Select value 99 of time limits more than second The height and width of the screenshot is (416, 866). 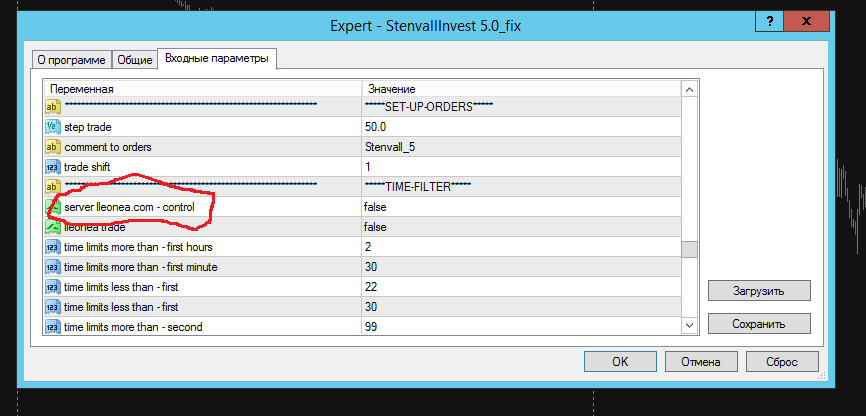tap(522, 327)
